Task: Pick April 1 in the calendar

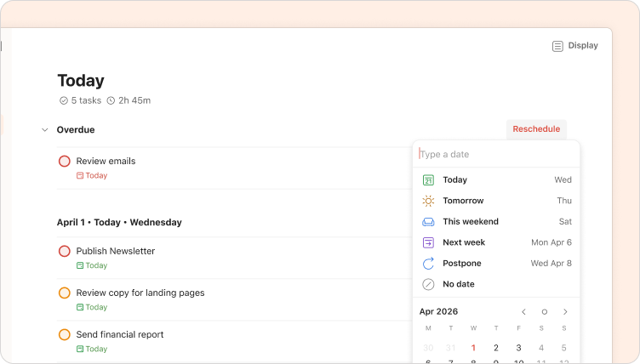Action: [473, 348]
